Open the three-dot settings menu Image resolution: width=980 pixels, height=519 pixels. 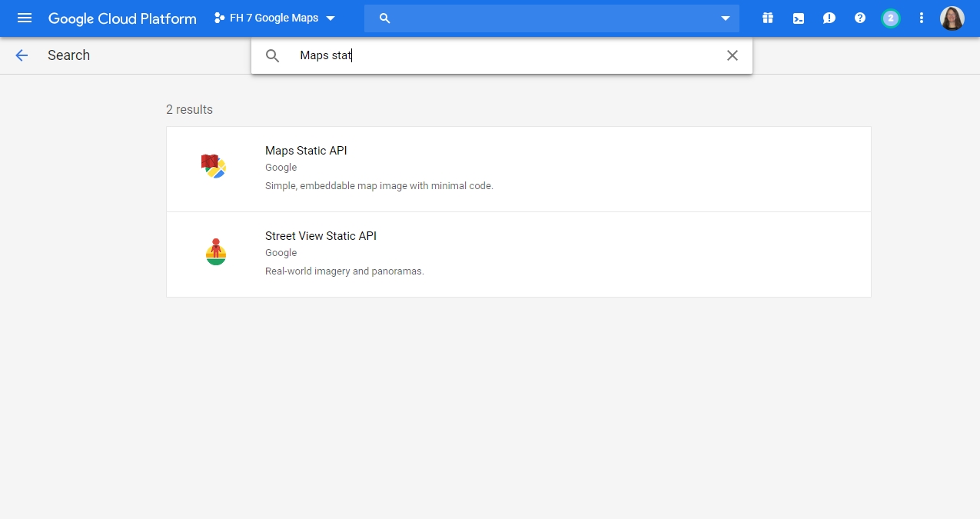tap(922, 18)
